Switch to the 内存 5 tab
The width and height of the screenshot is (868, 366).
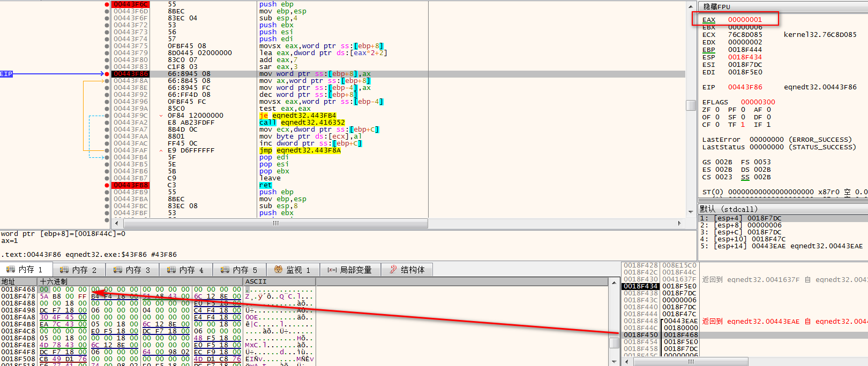click(240, 270)
